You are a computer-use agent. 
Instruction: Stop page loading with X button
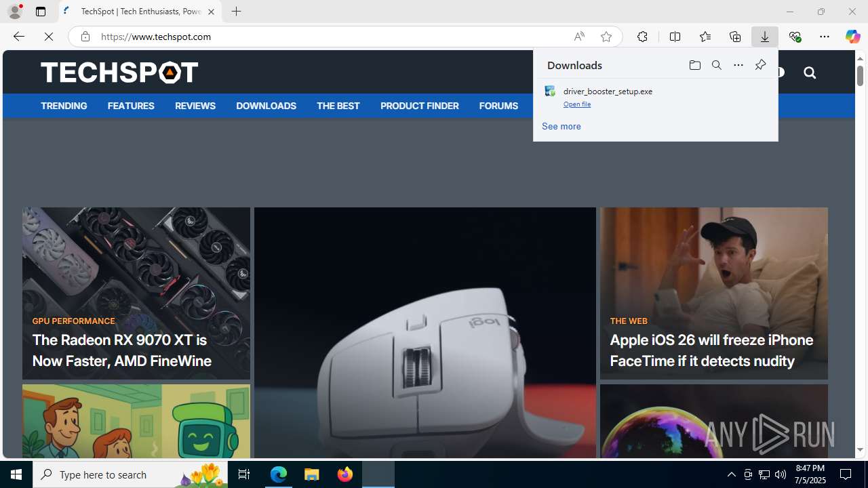49,37
